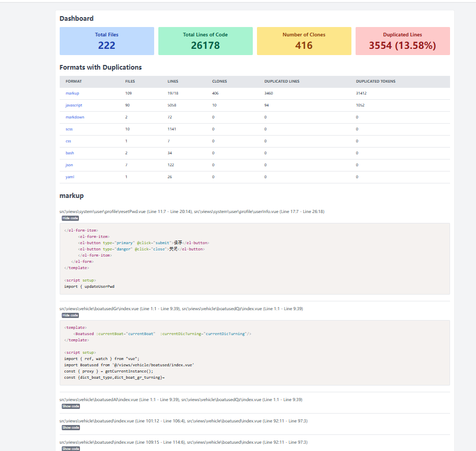Viewport: 476px width, 451px height.
Task: Click the markup section heading
Action: tap(72, 196)
